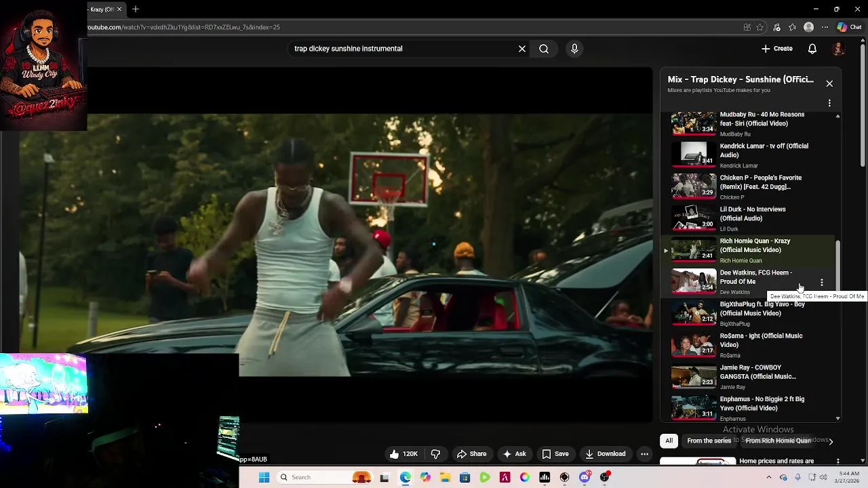Clear the YouTube search box text

click(x=522, y=49)
